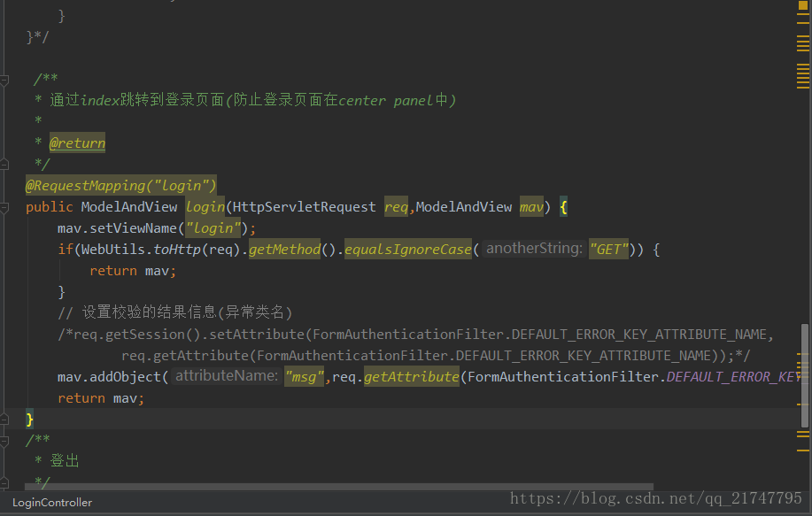Click the "GET" string literal
812x516 pixels.
(x=608, y=250)
